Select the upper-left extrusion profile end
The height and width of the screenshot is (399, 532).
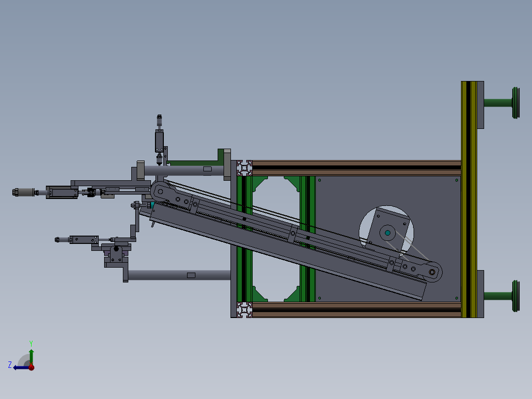pos(244,168)
